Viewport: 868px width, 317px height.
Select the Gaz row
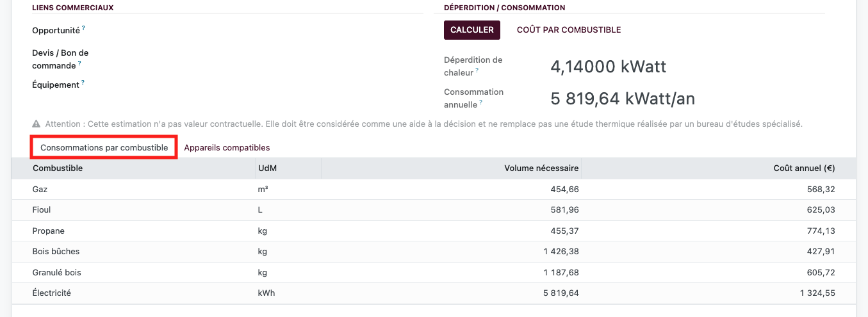tap(434, 189)
